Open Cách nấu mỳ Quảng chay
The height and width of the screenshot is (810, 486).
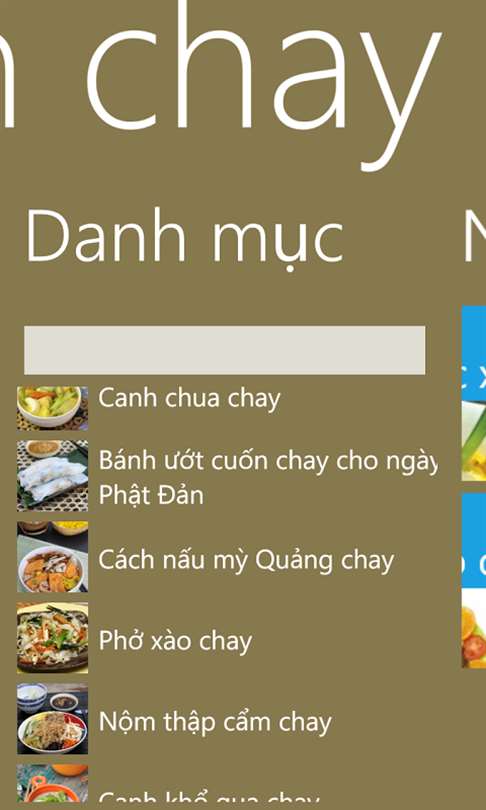pos(246,560)
